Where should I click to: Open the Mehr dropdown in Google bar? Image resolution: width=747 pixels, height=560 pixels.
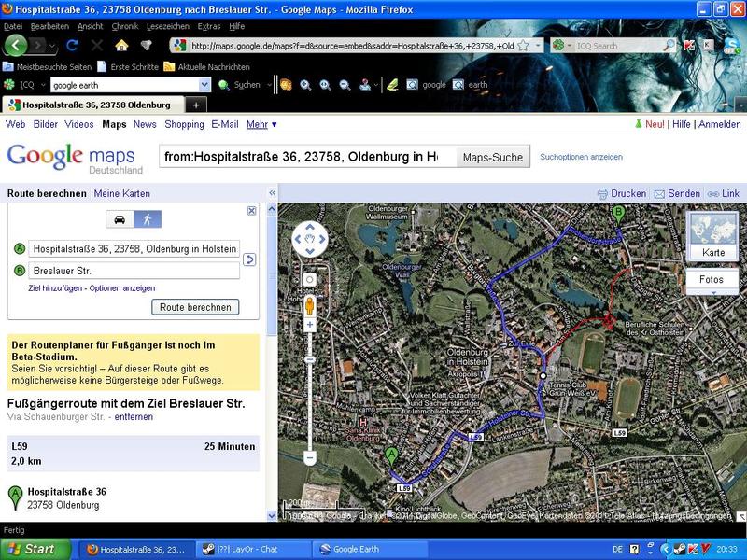click(261, 124)
